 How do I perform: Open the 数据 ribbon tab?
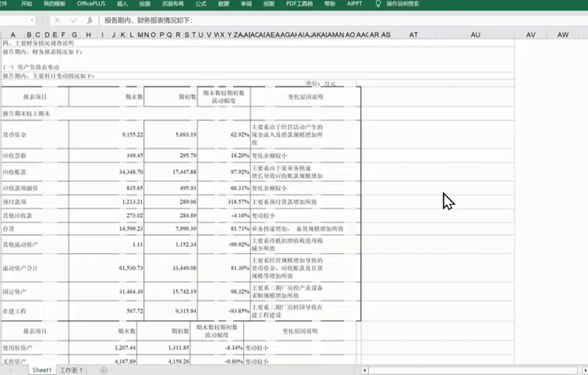click(224, 4)
